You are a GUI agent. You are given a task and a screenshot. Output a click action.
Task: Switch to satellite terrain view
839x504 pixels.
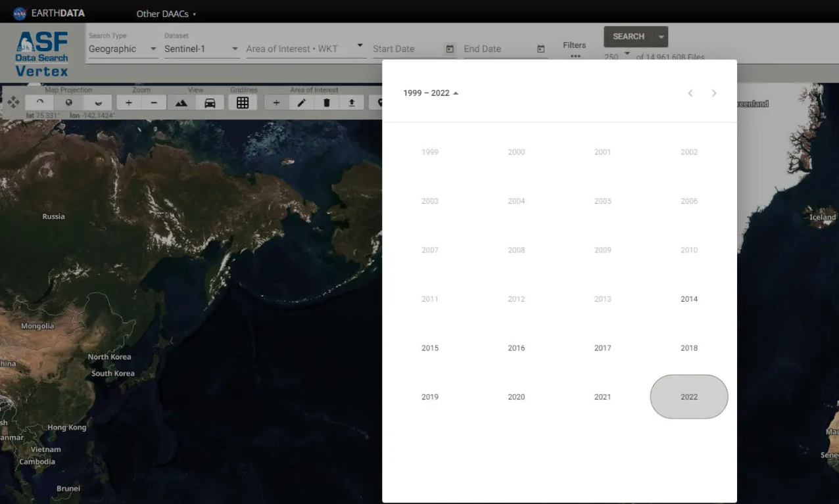[181, 103]
